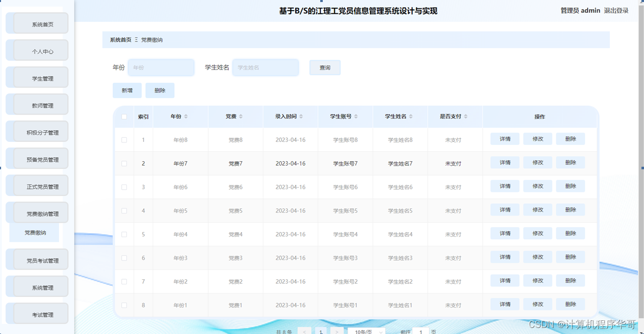Check the checkbox for 学生姓名5 row
This screenshot has height=334, width=644.
pos(123,210)
